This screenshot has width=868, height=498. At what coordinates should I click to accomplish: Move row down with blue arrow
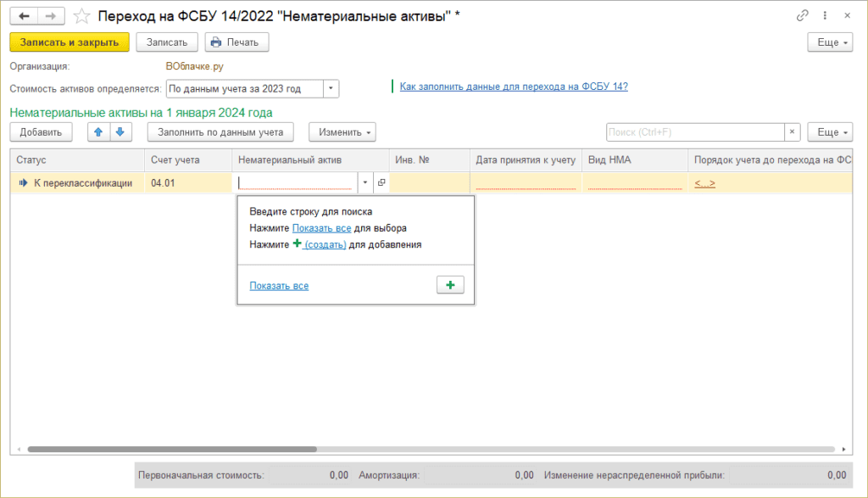pos(120,131)
